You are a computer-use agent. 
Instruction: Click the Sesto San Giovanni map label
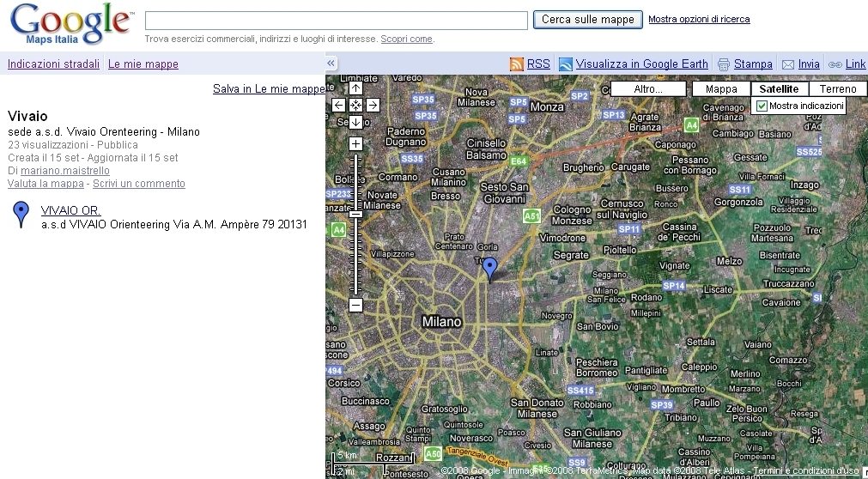504,192
